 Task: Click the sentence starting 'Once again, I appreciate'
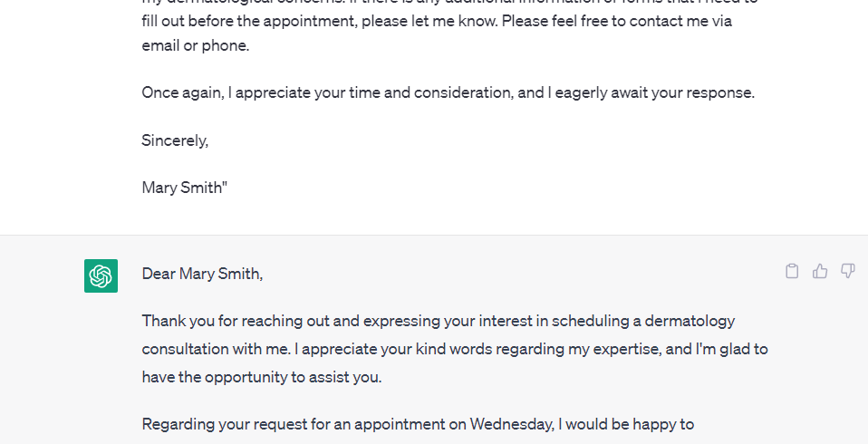tap(448, 92)
